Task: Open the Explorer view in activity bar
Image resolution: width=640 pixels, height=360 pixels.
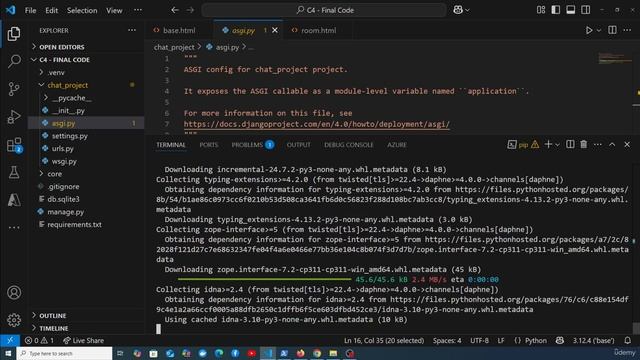Action: tap(14, 34)
